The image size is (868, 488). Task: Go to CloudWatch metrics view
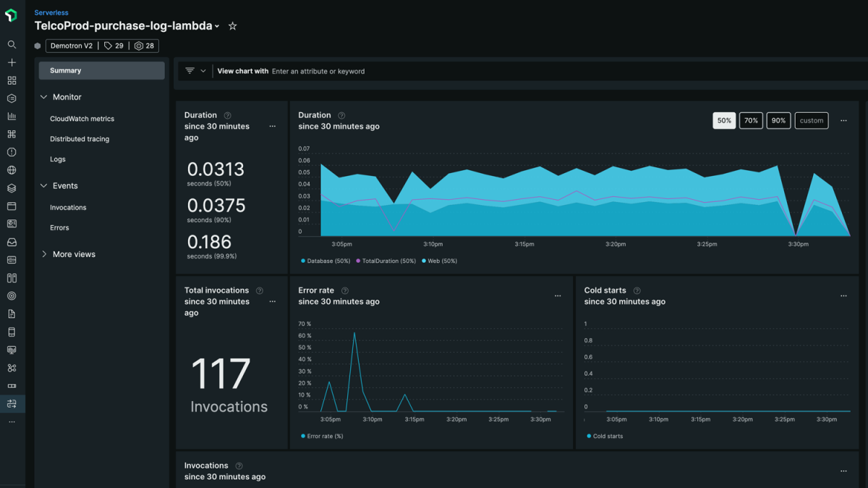click(x=82, y=119)
